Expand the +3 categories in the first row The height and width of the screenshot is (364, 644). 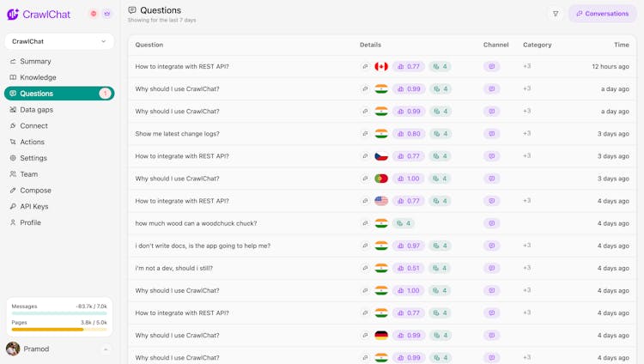tap(526, 66)
